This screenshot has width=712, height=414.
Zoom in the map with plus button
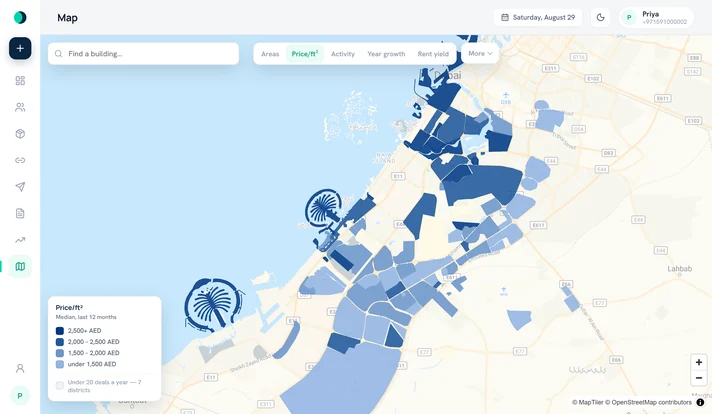(699, 362)
